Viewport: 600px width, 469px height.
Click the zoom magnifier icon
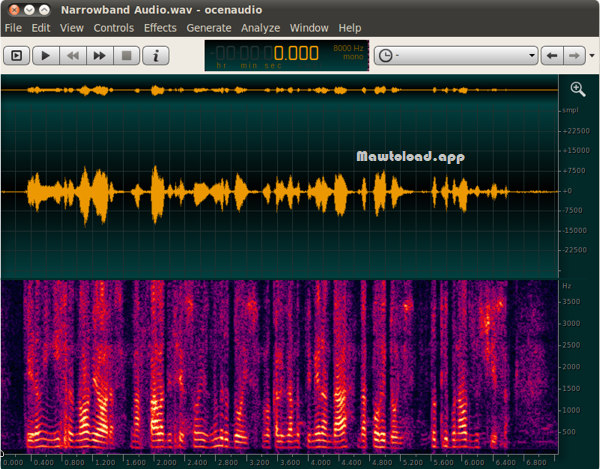578,89
